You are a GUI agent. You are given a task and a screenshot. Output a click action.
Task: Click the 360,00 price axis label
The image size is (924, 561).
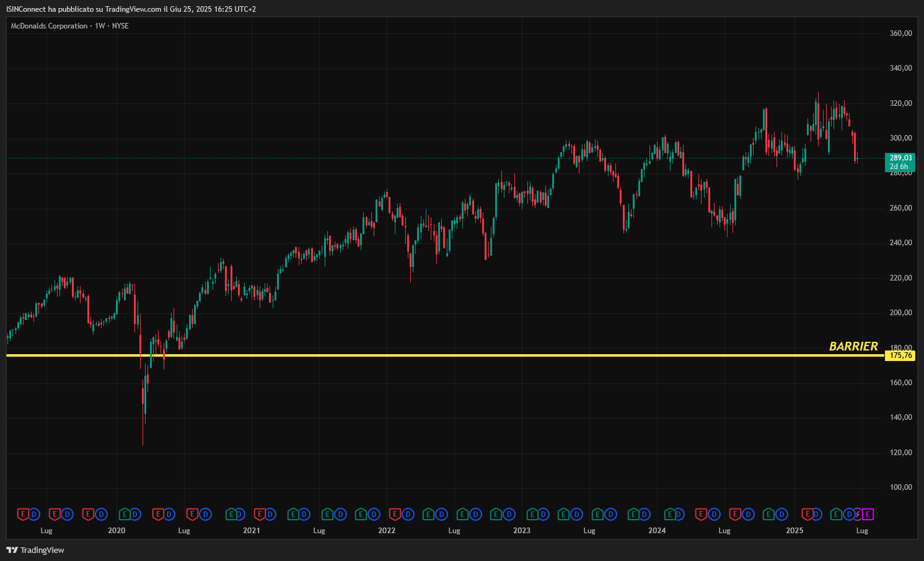(900, 33)
